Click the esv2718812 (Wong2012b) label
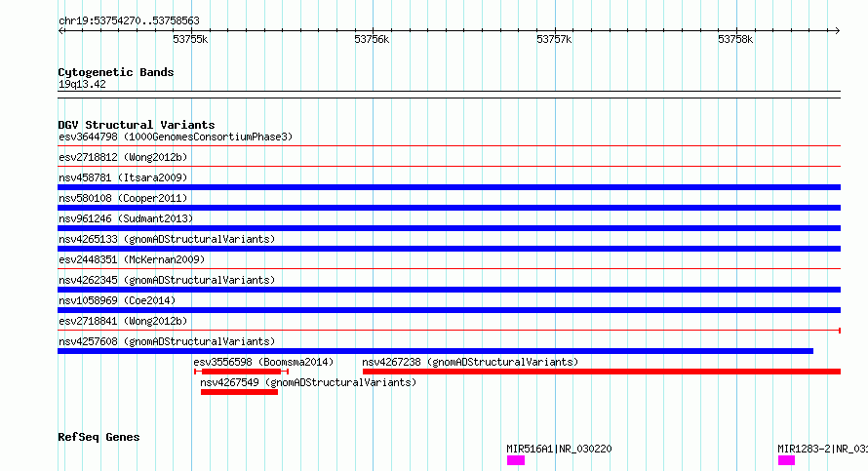 (x=123, y=157)
